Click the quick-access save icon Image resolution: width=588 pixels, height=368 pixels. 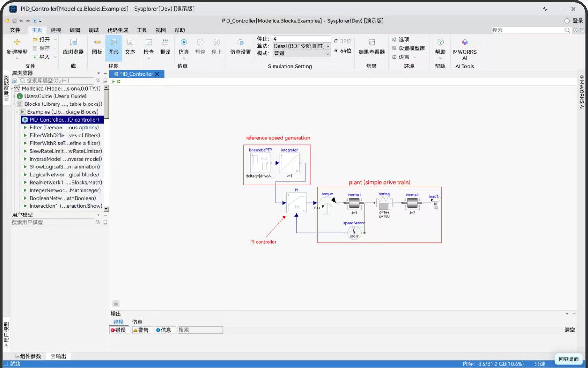click(x=14, y=21)
